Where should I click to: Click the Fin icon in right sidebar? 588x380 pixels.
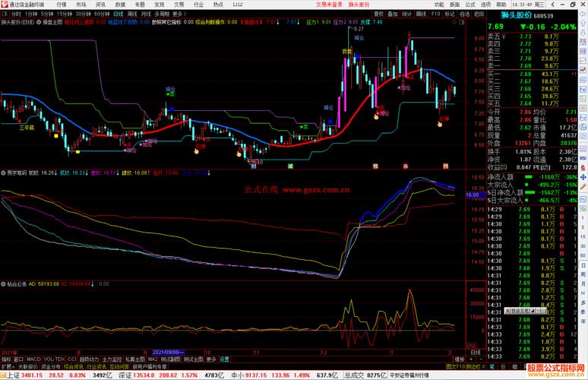[583, 118]
